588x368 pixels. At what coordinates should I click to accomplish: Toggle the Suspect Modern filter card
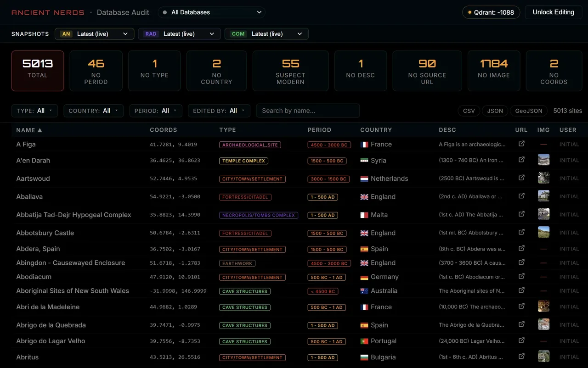(x=290, y=71)
